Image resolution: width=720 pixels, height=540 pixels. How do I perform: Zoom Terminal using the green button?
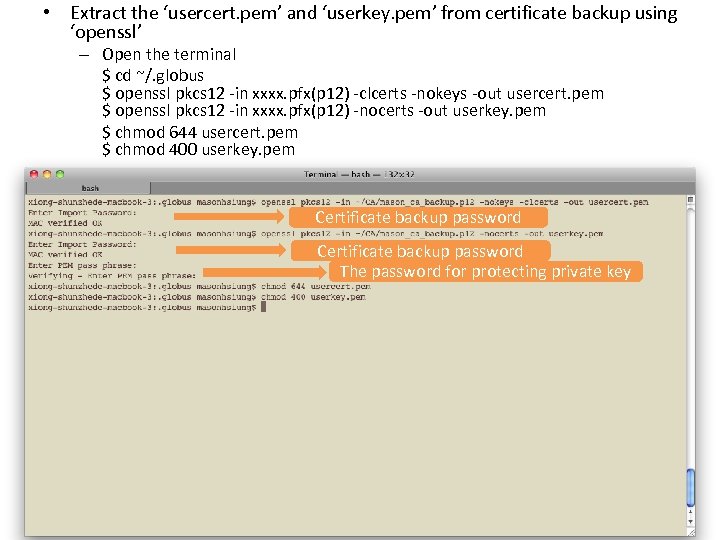click(x=60, y=174)
